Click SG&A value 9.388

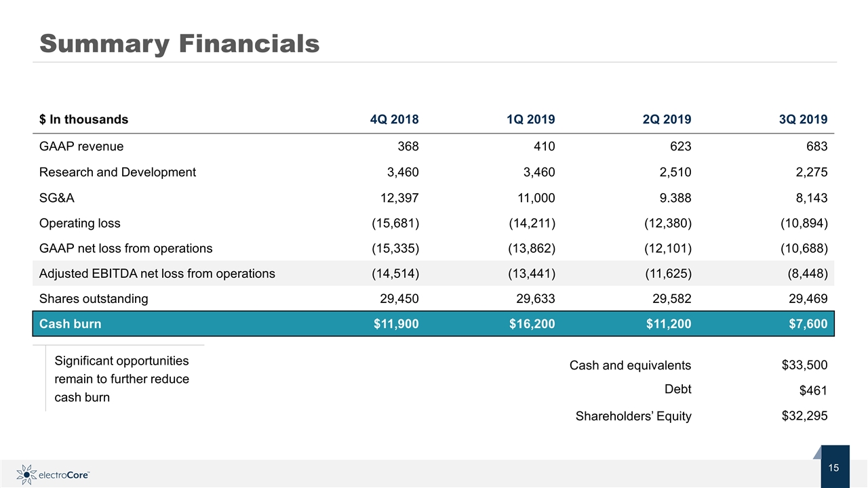675,197
